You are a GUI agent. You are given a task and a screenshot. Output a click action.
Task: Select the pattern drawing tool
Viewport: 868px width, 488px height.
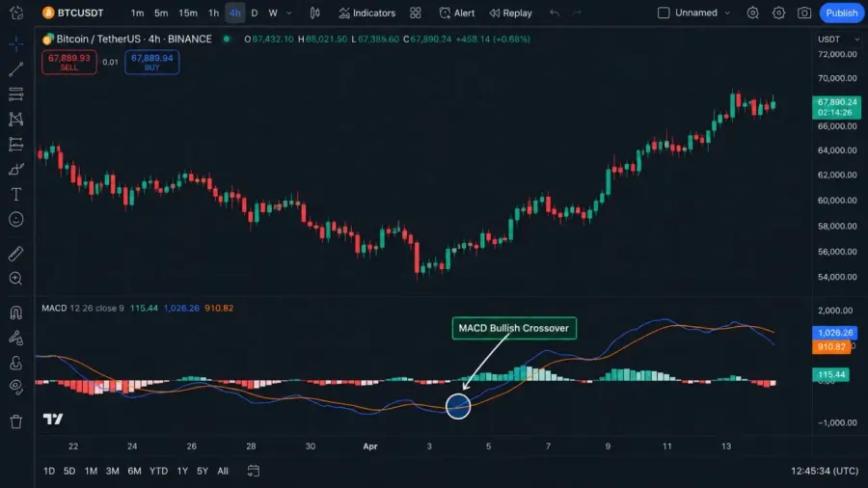[16, 119]
